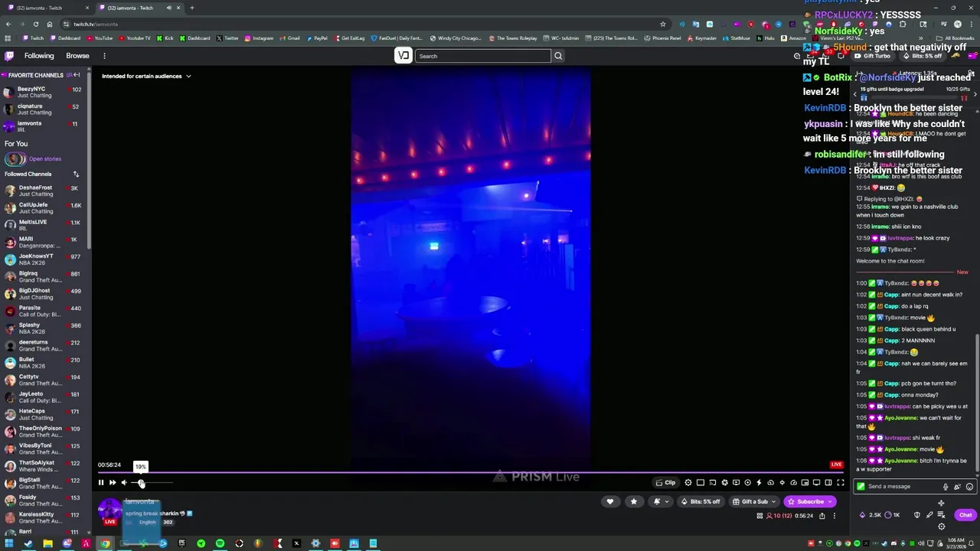The width and height of the screenshot is (980, 551).
Task: Open stories link in sidebar
Action: [x=45, y=159]
